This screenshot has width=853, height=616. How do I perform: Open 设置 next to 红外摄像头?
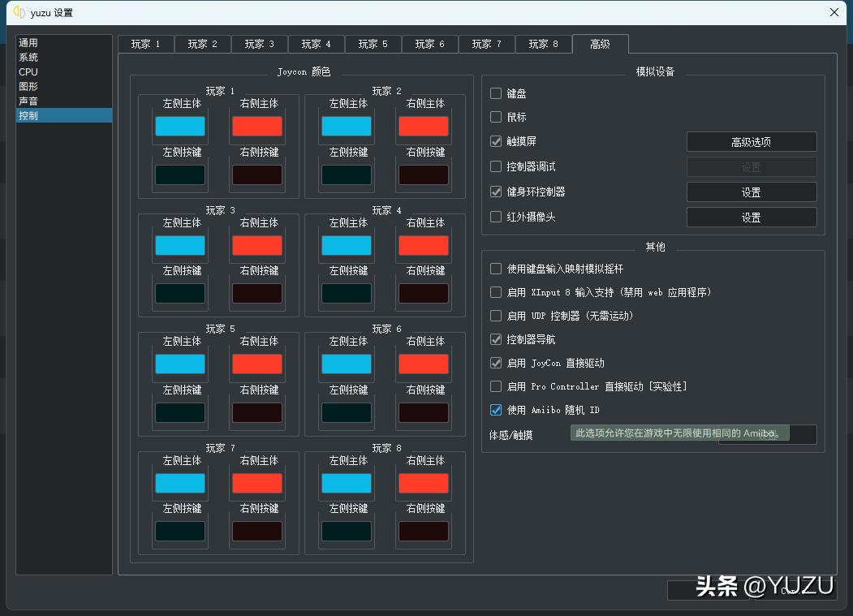point(751,217)
